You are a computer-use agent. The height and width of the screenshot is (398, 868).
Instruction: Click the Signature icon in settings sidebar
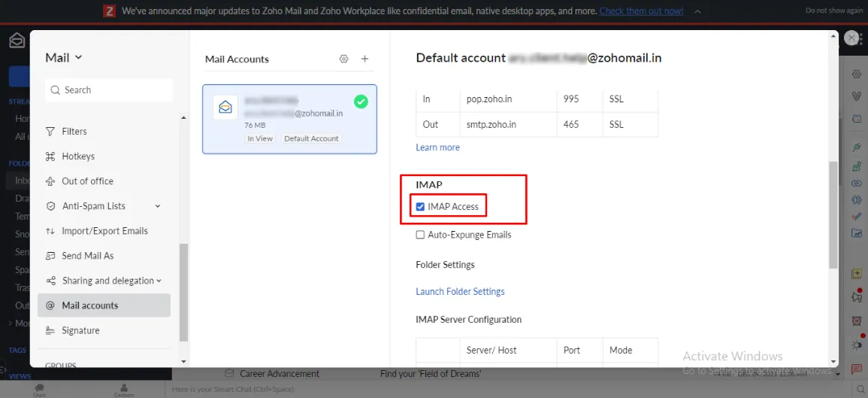[51, 330]
